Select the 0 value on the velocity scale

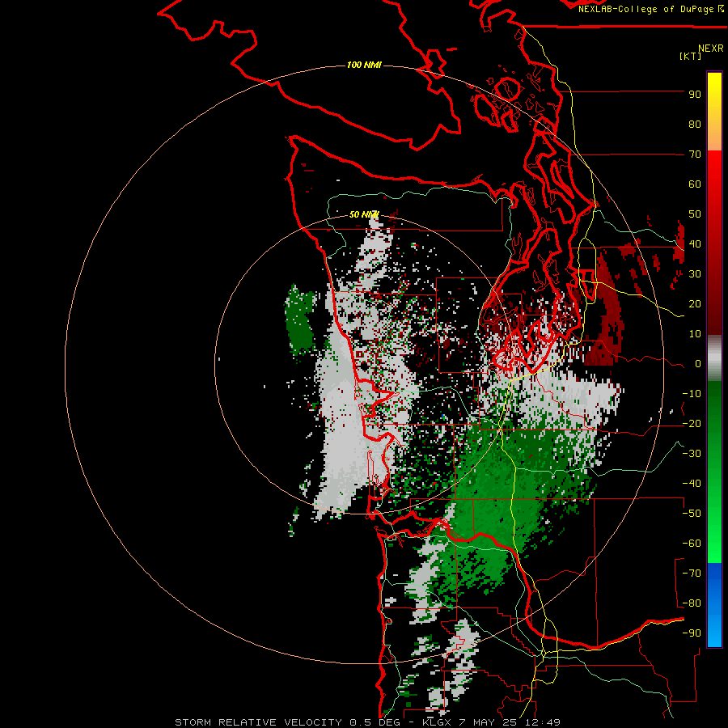[x=698, y=364]
